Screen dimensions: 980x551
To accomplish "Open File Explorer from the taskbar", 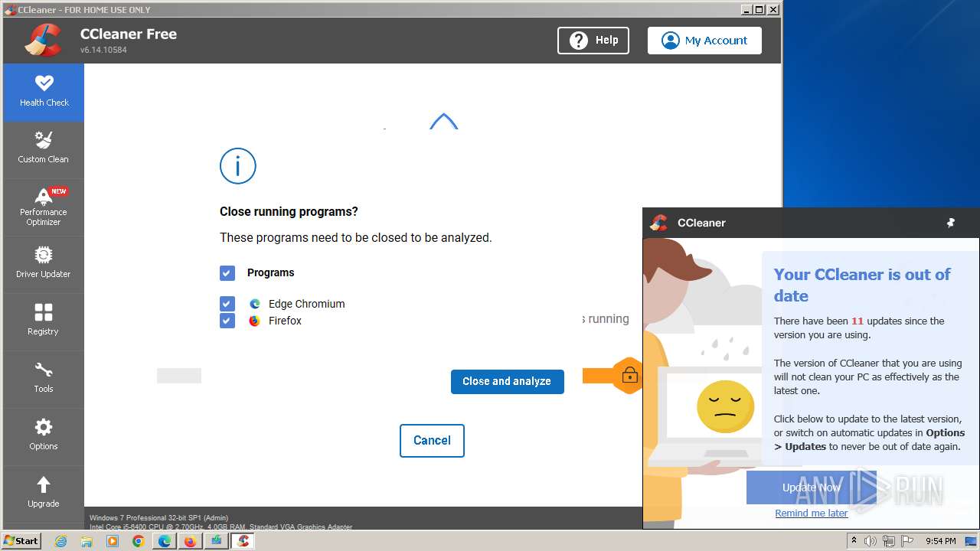I will 87,541.
